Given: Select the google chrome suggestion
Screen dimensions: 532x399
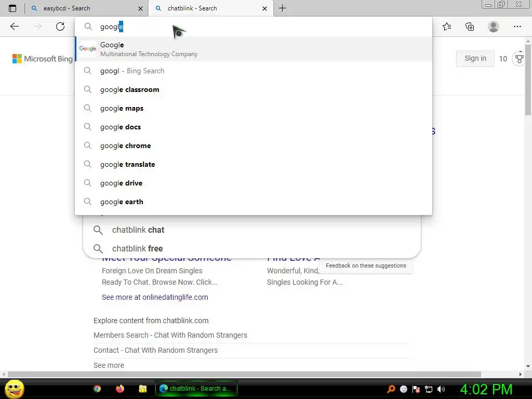Looking at the screenshot, I should pyautogui.click(x=254, y=145).
